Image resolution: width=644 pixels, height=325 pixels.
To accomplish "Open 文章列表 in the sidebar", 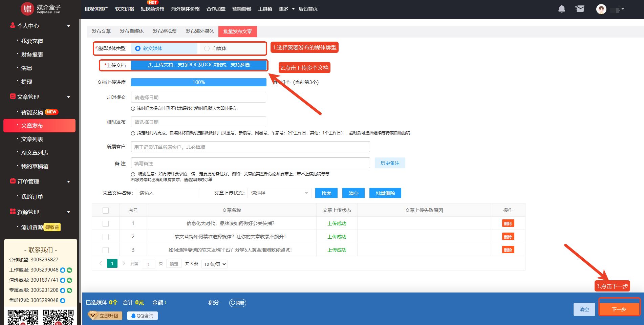I will coord(32,139).
